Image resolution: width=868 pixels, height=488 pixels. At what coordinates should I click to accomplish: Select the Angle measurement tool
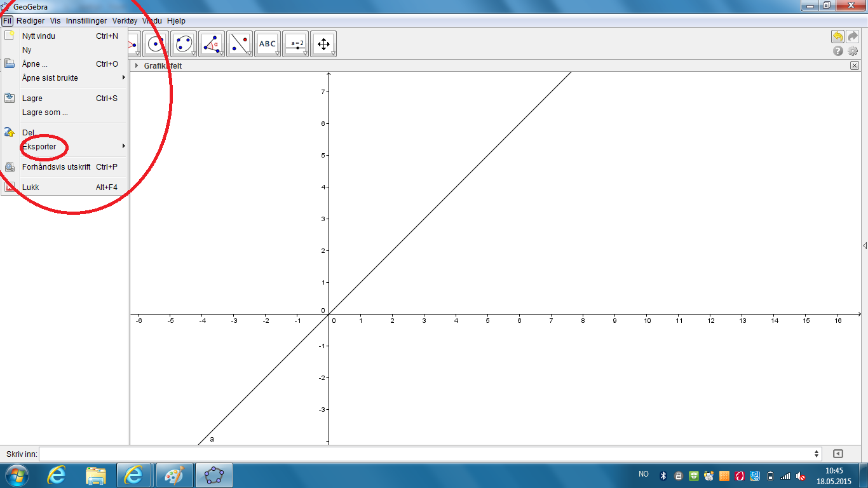[212, 44]
